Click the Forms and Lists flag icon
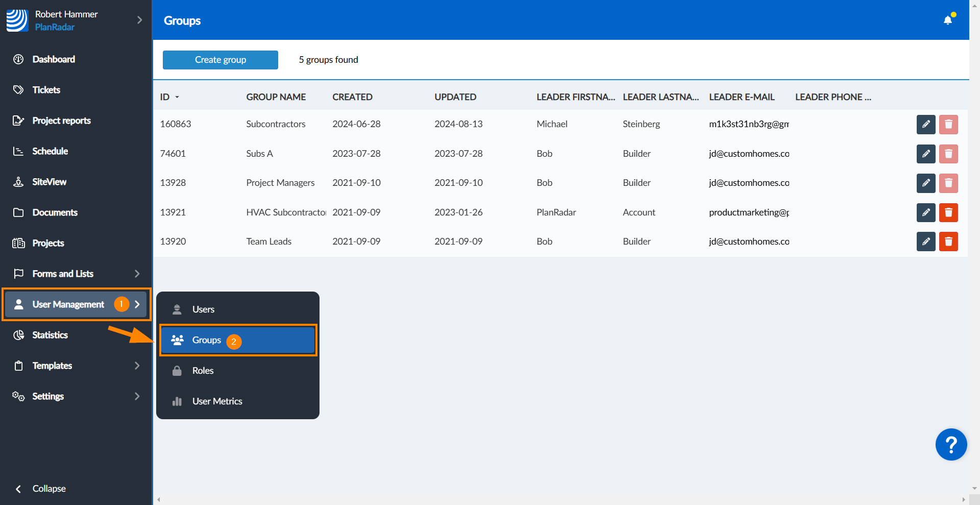Image resolution: width=980 pixels, height=505 pixels. click(x=18, y=274)
